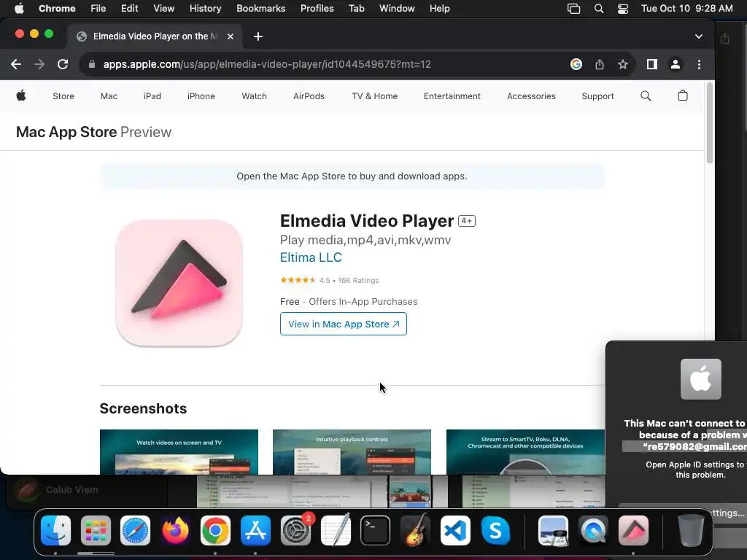Click the Elmedia Video Player app icon
This screenshot has height=560, width=747.
(x=179, y=283)
